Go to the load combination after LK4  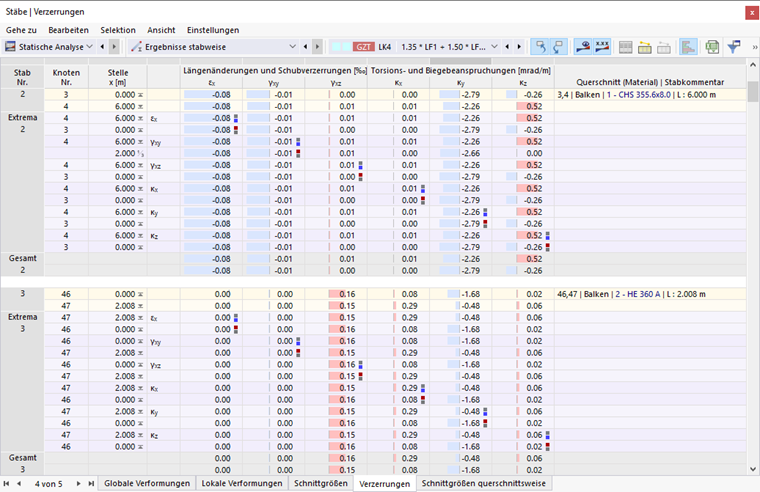coord(520,47)
